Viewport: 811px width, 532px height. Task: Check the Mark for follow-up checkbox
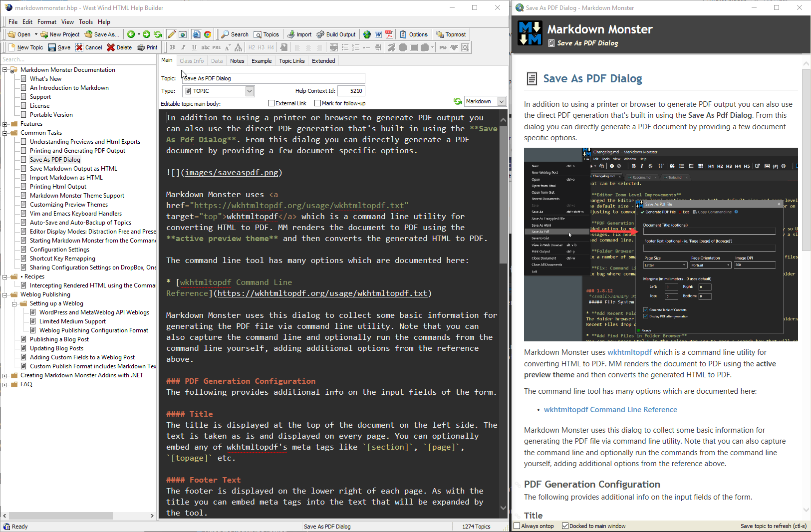point(317,103)
